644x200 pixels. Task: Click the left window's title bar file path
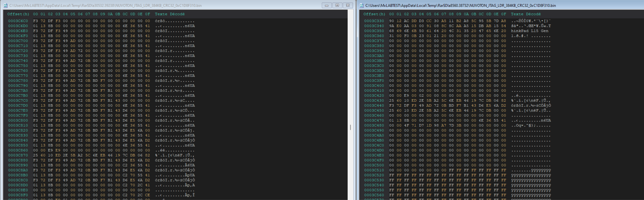point(105,6)
